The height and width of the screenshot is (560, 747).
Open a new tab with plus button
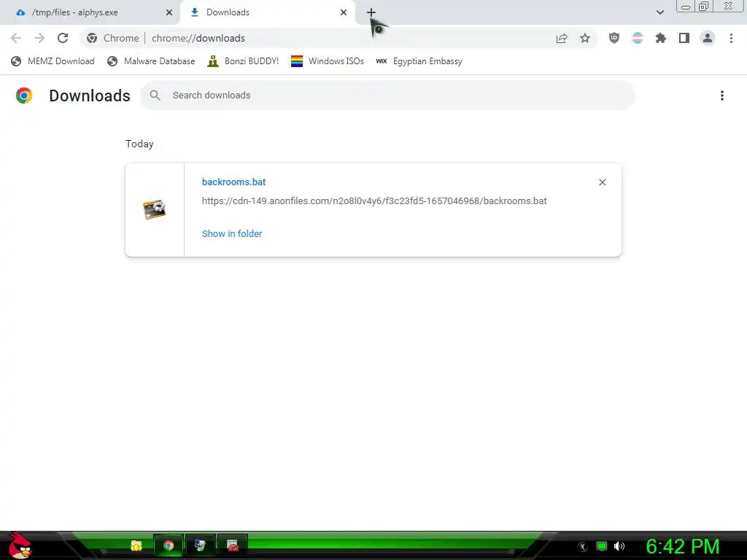click(371, 12)
